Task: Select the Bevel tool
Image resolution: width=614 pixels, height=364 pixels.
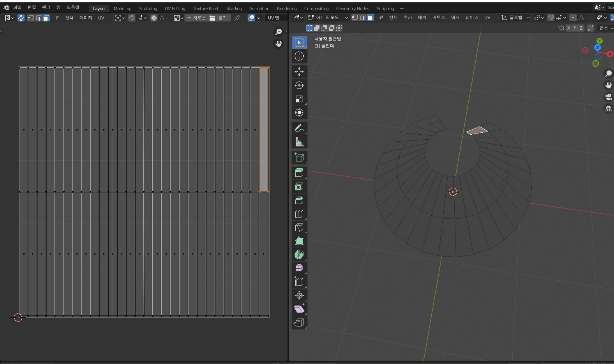Action: [299, 200]
